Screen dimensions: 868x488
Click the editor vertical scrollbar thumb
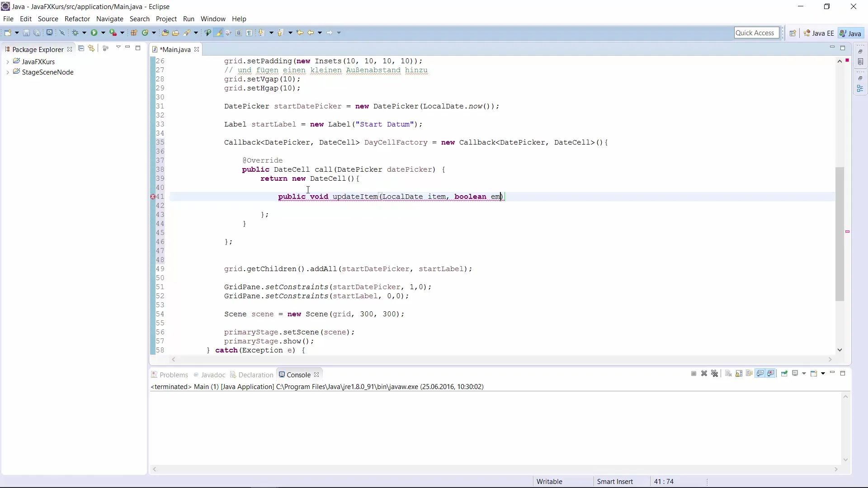pyautogui.click(x=840, y=234)
